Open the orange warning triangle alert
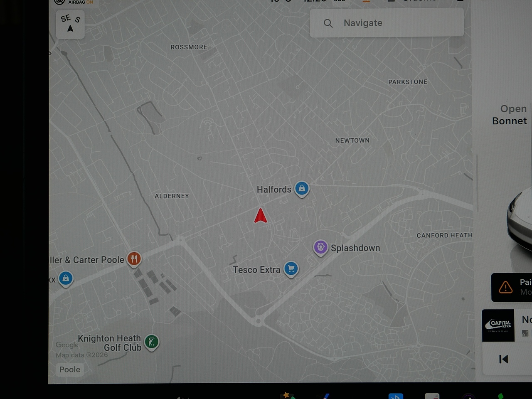Screen dimensions: 532x399 [505, 287]
